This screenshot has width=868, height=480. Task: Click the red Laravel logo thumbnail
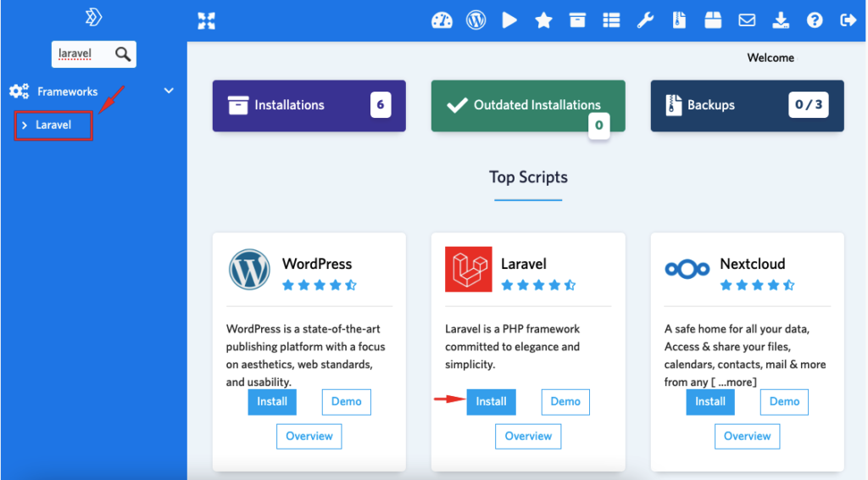click(468, 269)
